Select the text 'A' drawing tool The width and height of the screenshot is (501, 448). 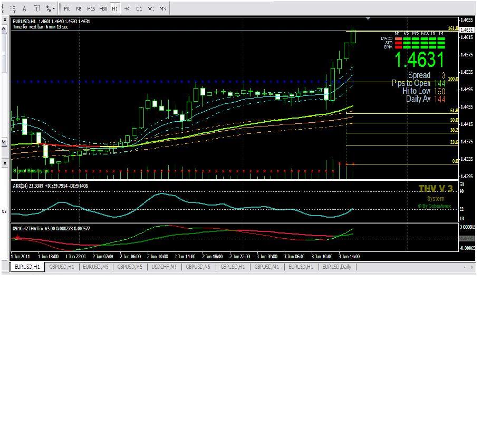point(24,9)
